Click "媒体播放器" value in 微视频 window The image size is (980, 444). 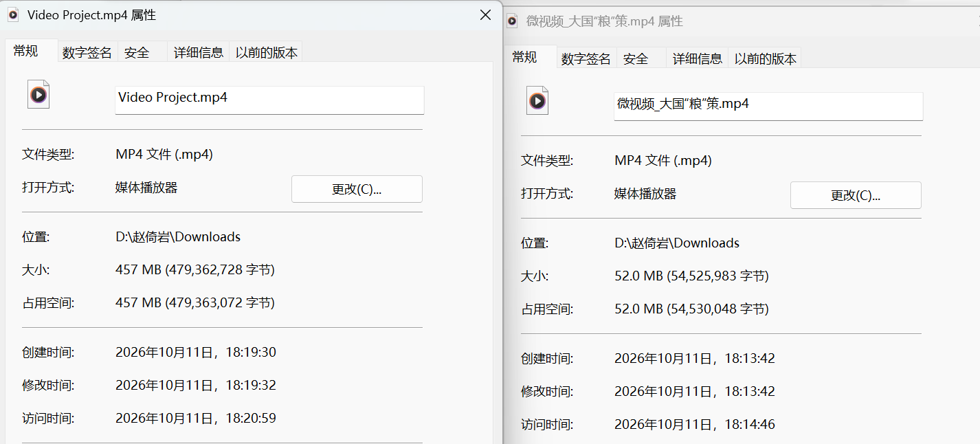pos(645,194)
